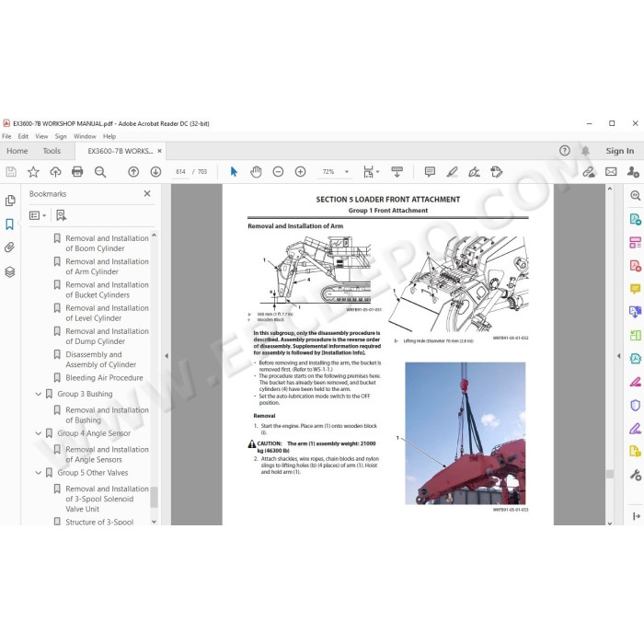Zoom in with plus circle
This screenshot has width=644, height=644.
(x=300, y=172)
